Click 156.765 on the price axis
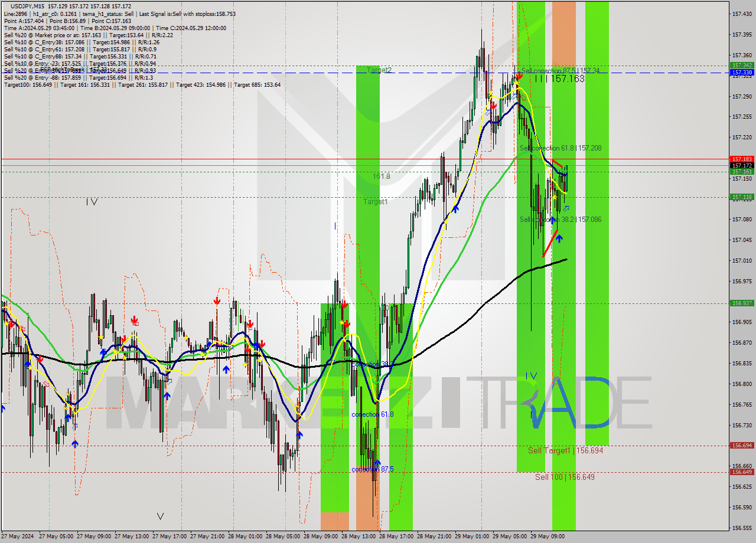Image resolution: width=756 pixels, height=543 pixels. pyautogui.click(x=742, y=405)
